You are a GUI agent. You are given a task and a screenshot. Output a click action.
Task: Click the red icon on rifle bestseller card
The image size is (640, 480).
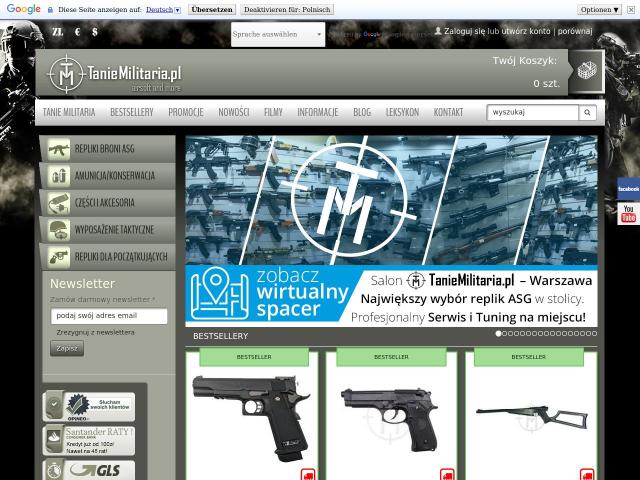point(587,475)
